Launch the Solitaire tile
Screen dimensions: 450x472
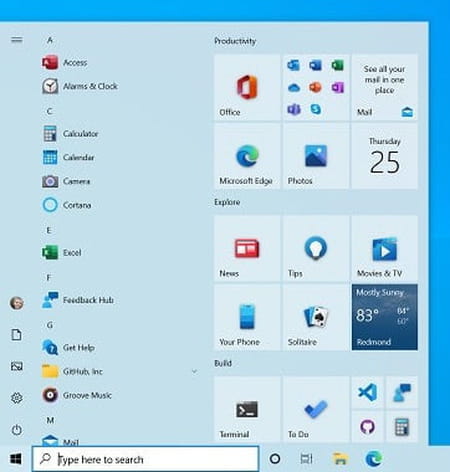(x=316, y=317)
